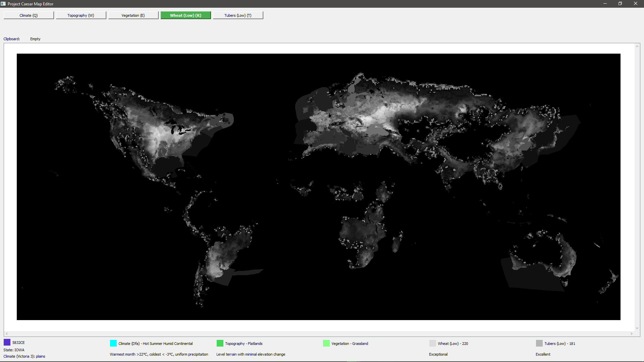Click the 'Exceptional' wheat rating
The width and height of the screenshot is (644, 362).
click(x=438, y=354)
